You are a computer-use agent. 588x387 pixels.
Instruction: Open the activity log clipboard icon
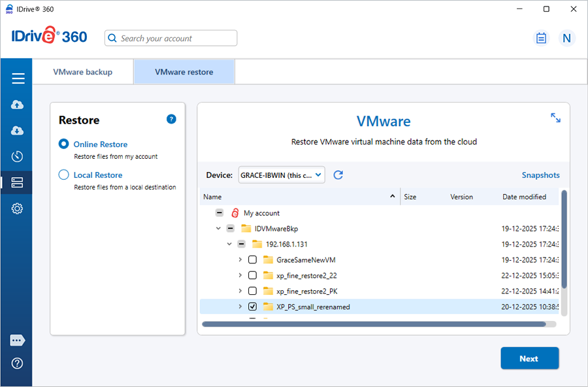click(541, 38)
